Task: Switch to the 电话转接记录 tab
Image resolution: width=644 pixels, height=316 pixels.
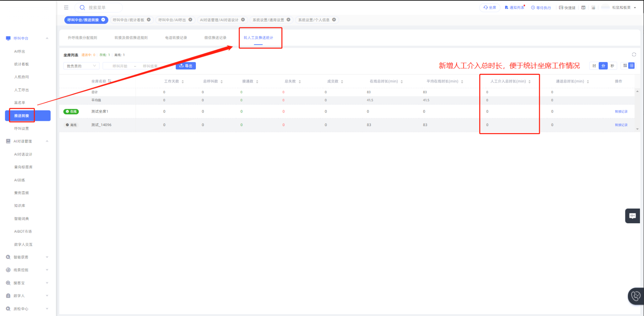Action: click(x=176, y=38)
